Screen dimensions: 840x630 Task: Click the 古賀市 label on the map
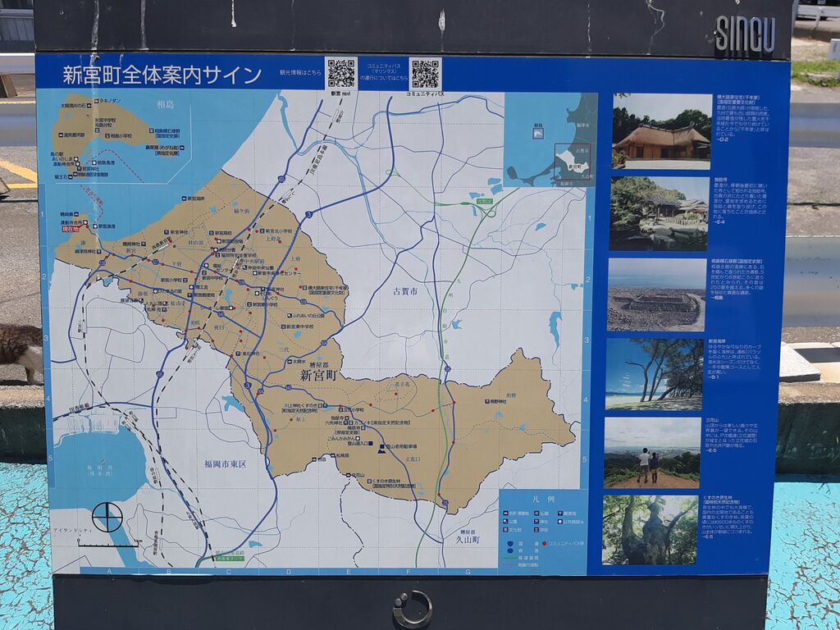(x=405, y=291)
